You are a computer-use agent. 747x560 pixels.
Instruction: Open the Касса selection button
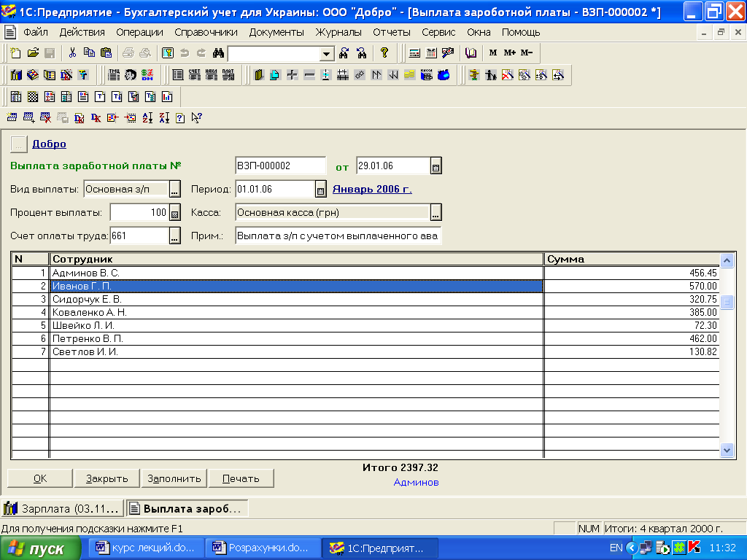(436, 213)
